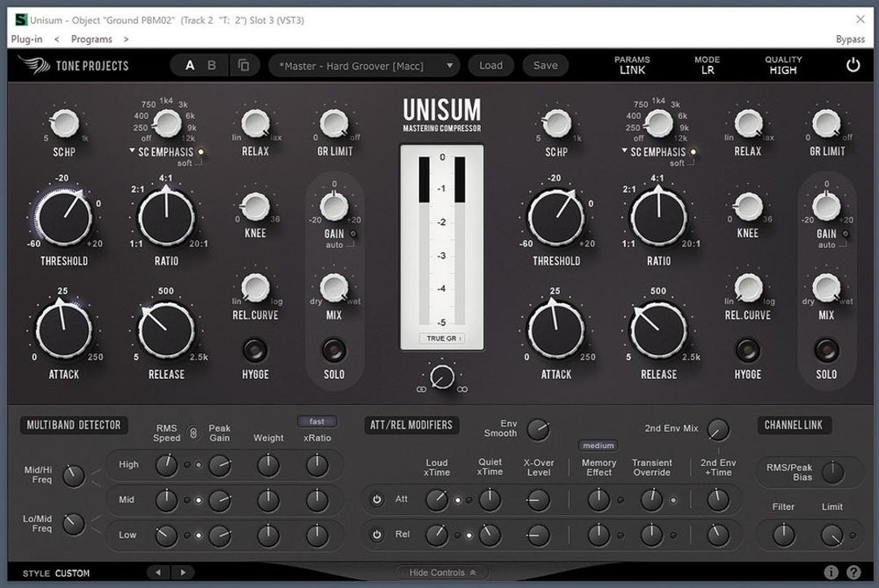Open the Plug-in menu

tap(27, 38)
